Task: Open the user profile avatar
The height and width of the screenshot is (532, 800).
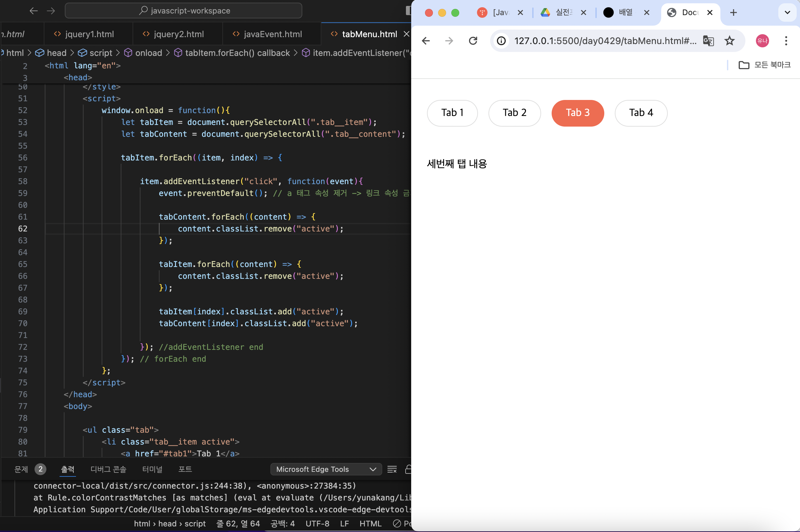Action: [762, 41]
